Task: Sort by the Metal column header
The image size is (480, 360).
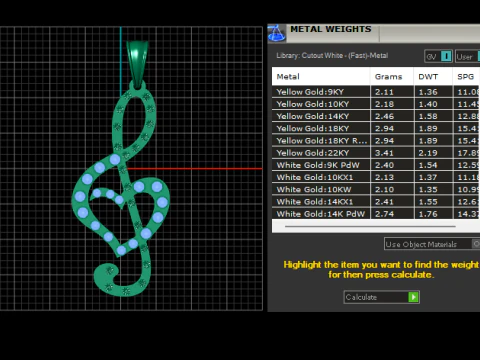Action: (x=321, y=77)
